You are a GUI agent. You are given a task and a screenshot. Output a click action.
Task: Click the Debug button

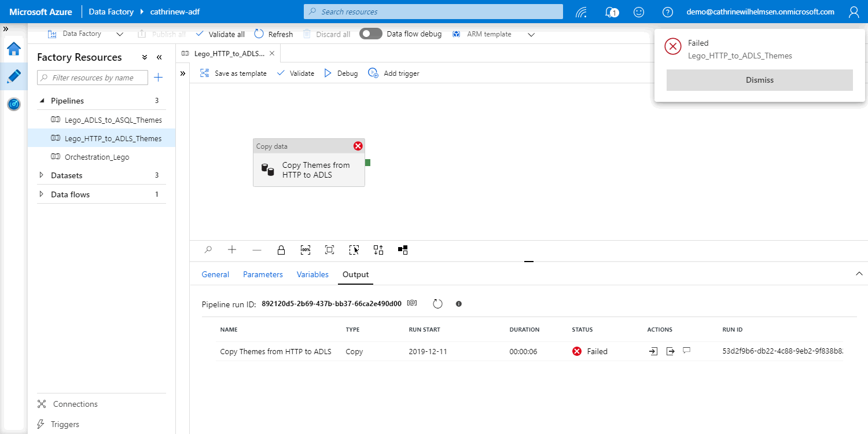pos(341,73)
